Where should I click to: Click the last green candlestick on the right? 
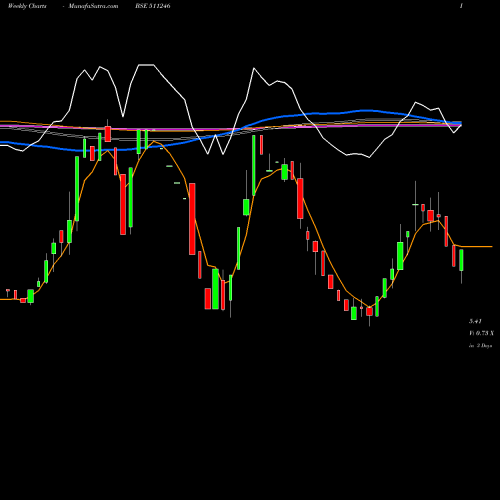pyautogui.click(x=461, y=260)
